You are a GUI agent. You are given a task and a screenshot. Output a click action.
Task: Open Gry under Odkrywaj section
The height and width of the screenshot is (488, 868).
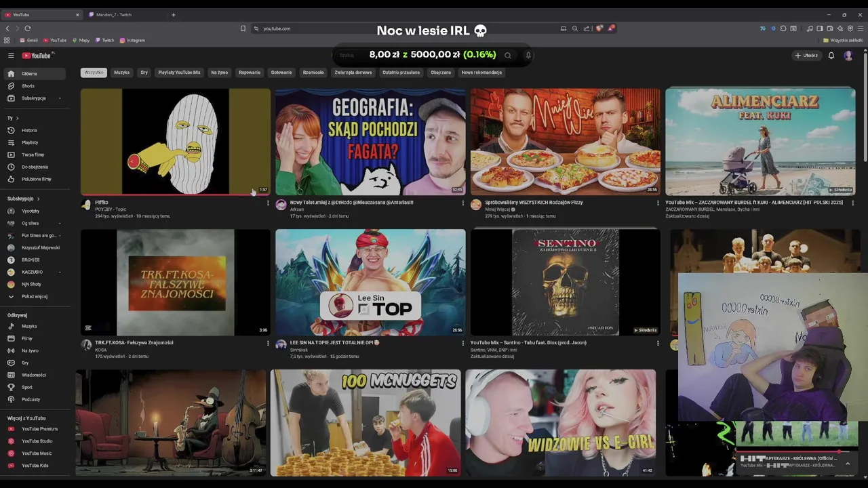tap(35, 363)
